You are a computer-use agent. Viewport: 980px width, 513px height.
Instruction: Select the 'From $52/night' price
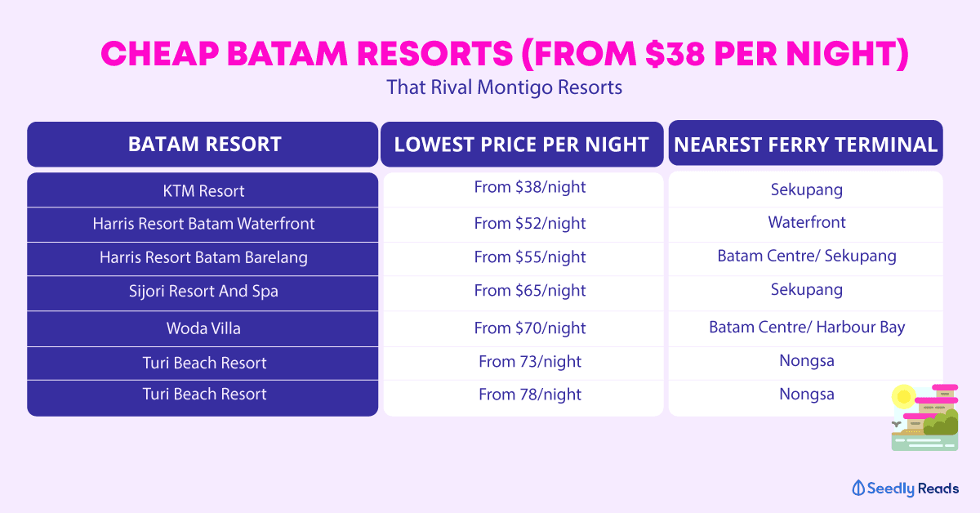(530, 223)
